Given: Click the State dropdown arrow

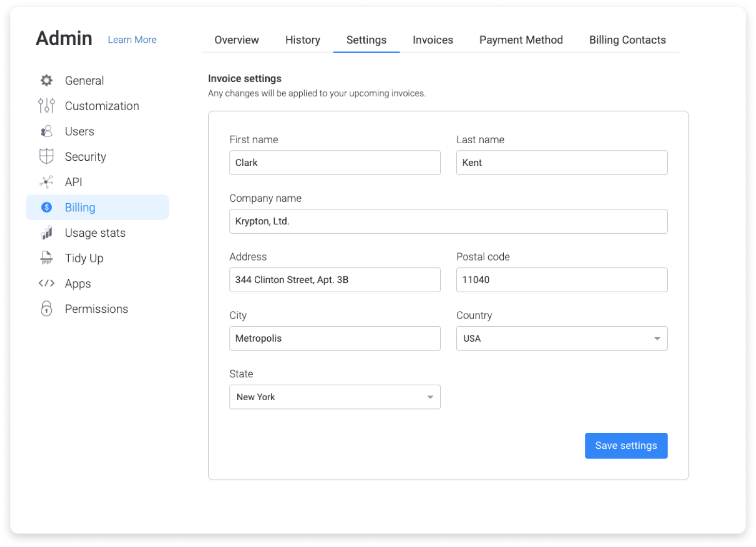Looking at the screenshot, I should pos(430,397).
